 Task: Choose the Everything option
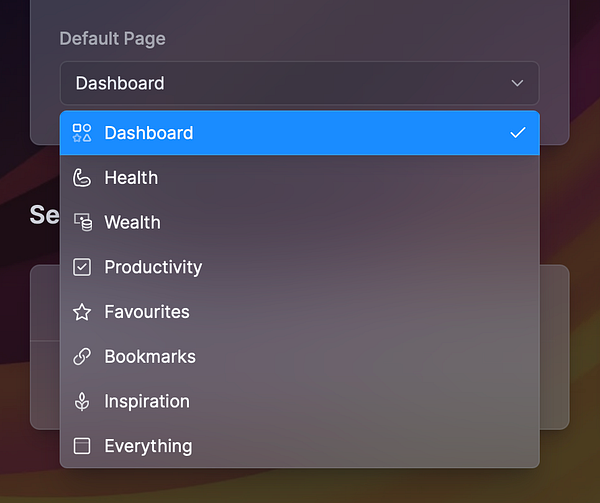[x=148, y=446]
